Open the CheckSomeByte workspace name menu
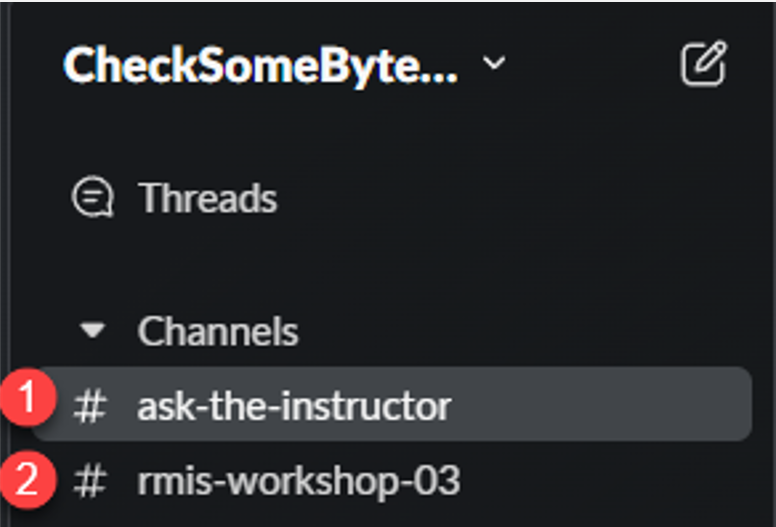 click(x=260, y=65)
